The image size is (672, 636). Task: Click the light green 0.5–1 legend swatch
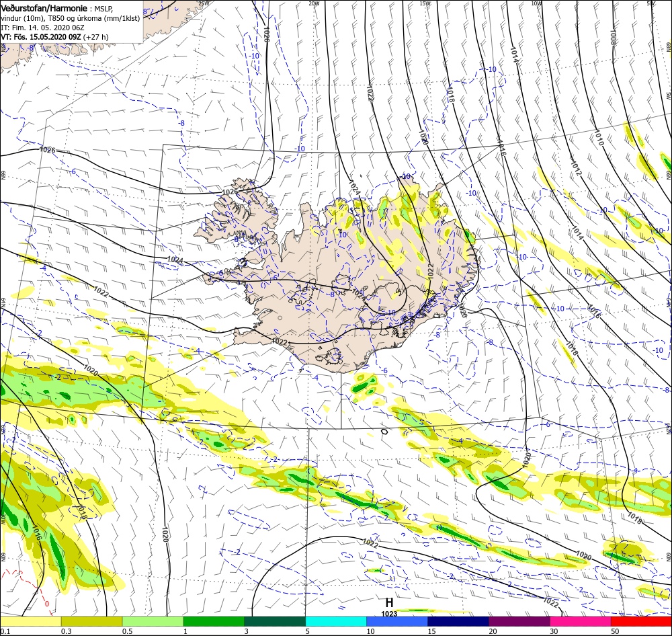153,621
